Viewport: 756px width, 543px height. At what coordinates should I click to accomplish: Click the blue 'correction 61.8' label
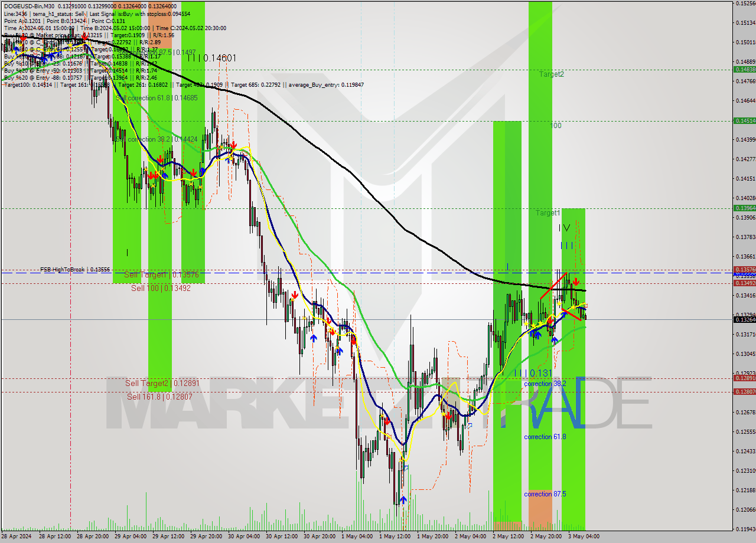coord(545,437)
